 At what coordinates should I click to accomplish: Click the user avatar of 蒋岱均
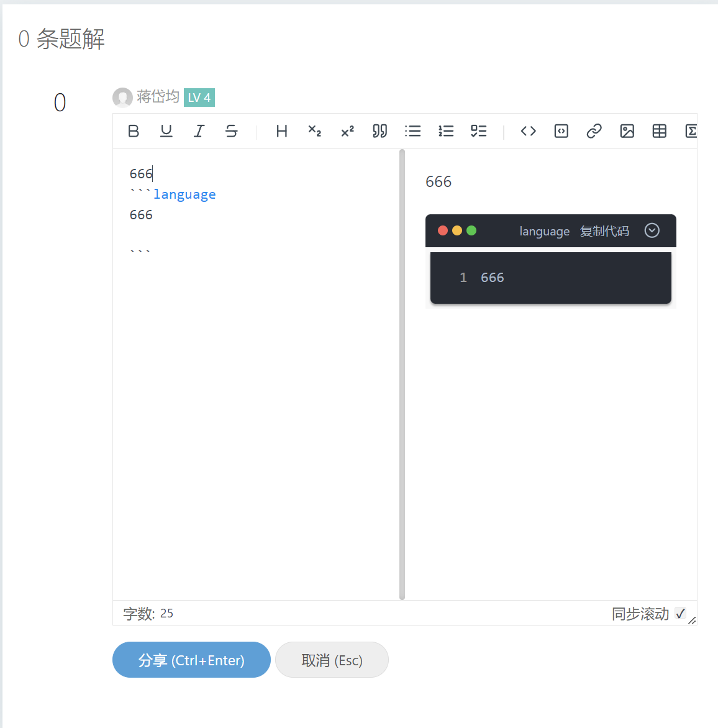pyautogui.click(x=122, y=98)
